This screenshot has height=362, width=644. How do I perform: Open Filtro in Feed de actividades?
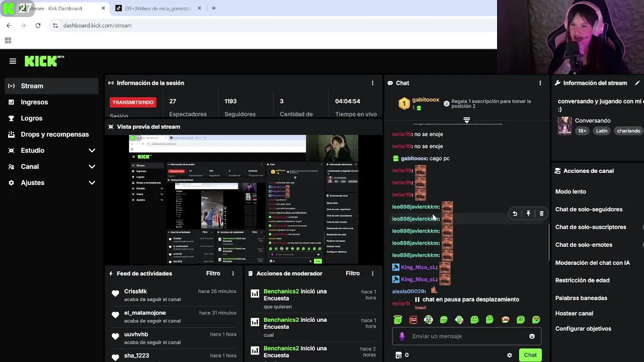click(213, 274)
